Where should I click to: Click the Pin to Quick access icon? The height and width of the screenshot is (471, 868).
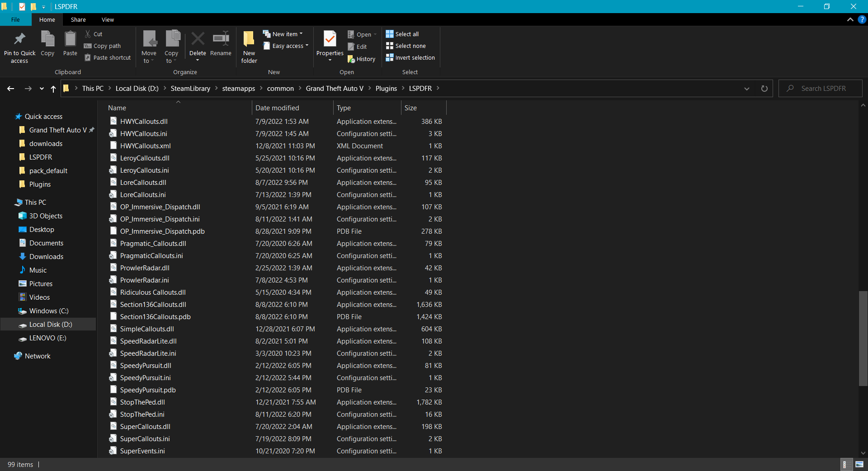coord(19,40)
